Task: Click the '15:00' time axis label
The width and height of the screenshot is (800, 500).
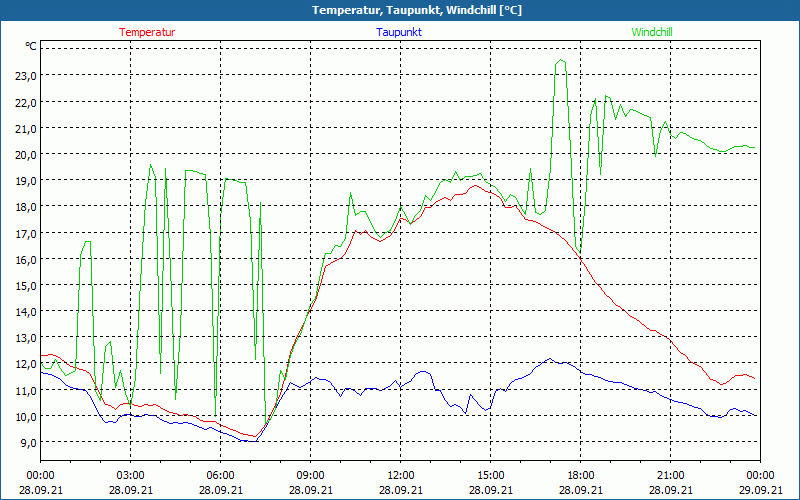Action: tap(490, 476)
